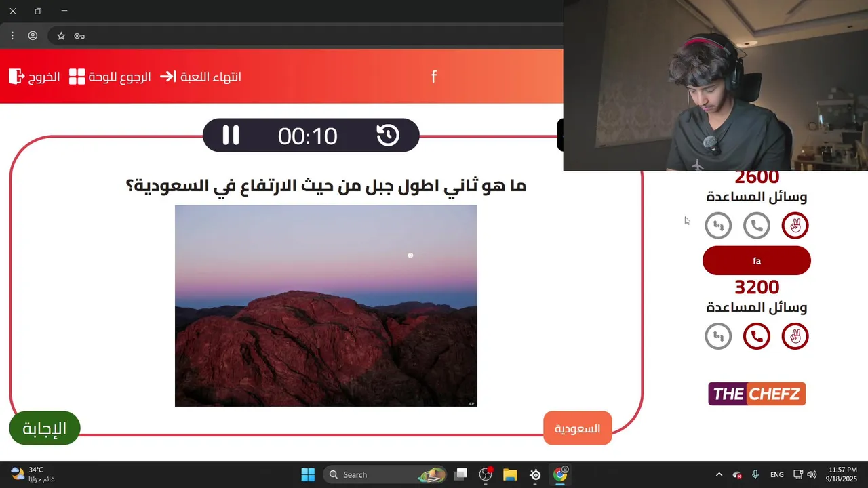The image size is (868, 488).
Task: Use two-answers help for 2600 team
Action: click(795, 226)
